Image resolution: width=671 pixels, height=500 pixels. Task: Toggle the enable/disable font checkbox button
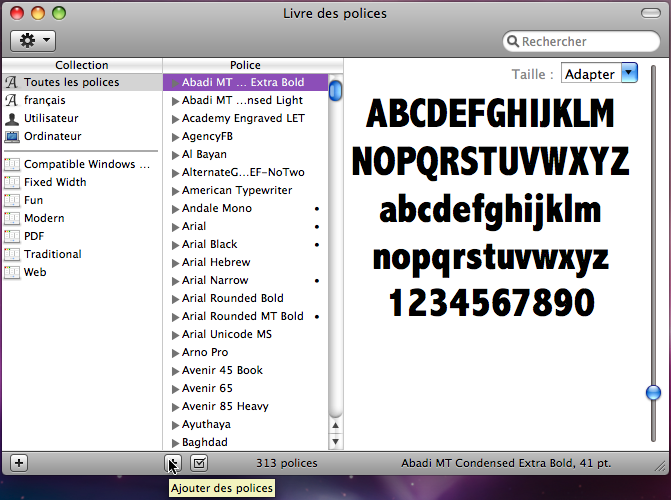coord(199,462)
